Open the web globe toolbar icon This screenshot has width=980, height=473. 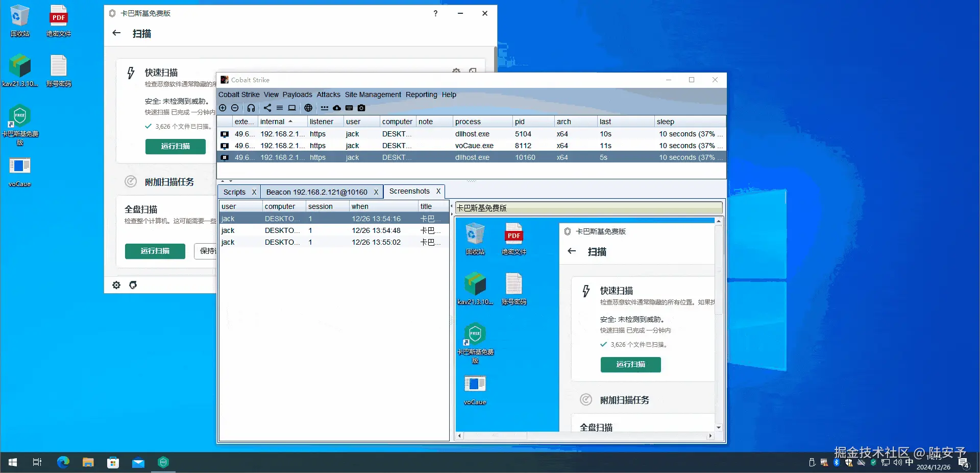(308, 108)
